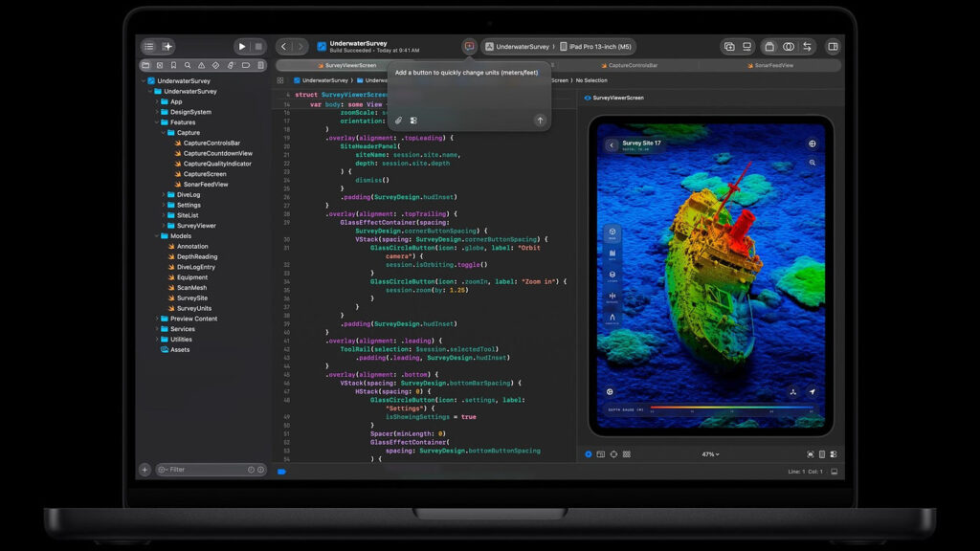Click the add-editor toolbar icon
The height and width of the screenshot is (551, 980).
pos(729,46)
